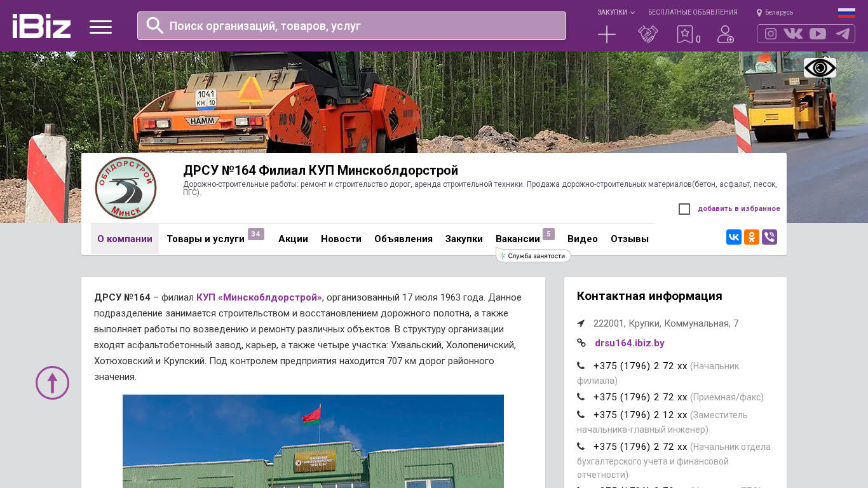
Task: Select the О компании tab
Action: point(125,239)
